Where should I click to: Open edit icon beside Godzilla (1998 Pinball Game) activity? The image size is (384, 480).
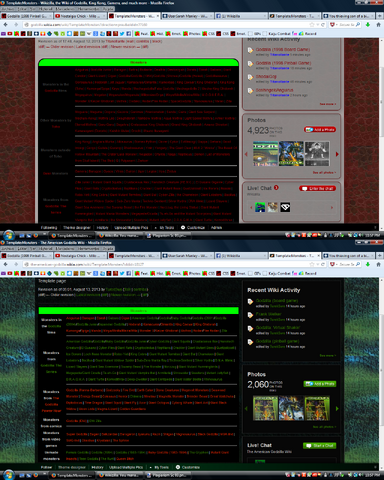250,64
